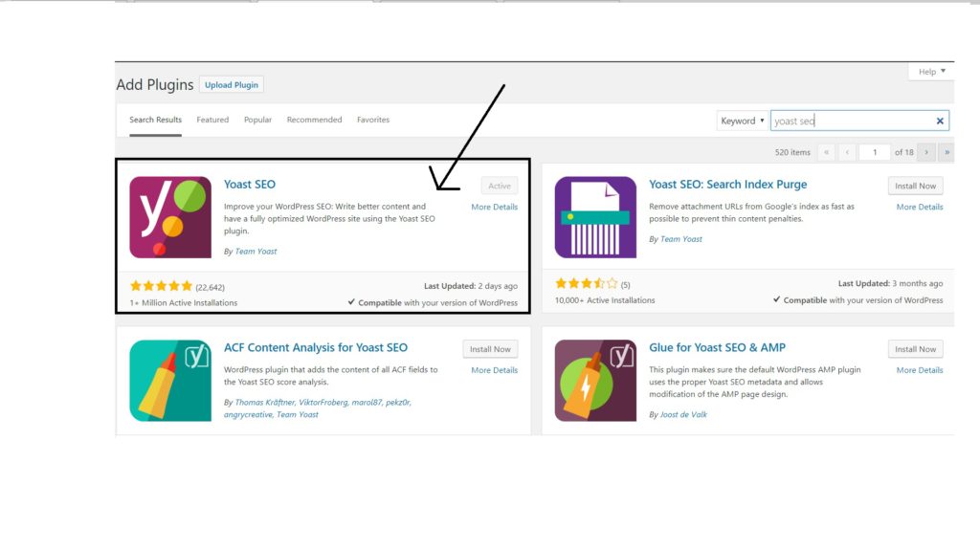
Task: Click the current page number field
Action: (x=875, y=152)
